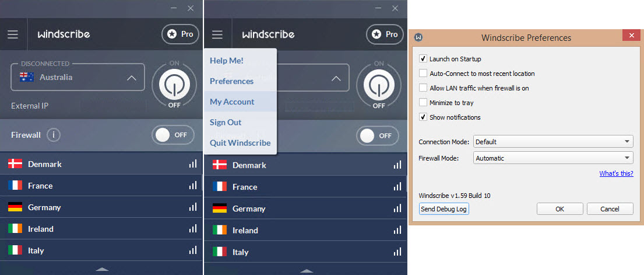Select Denmark in middle window list
This screenshot has width=644, height=275.
[305, 165]
